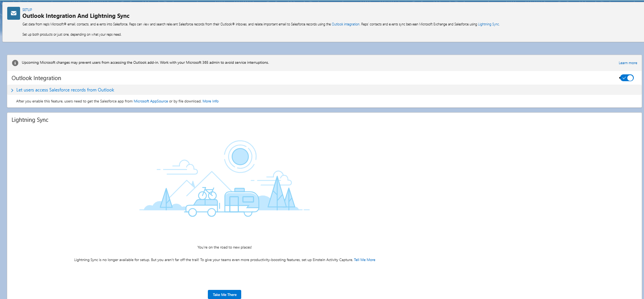Toggle the Outlook Integration switch

pos(627,78)
